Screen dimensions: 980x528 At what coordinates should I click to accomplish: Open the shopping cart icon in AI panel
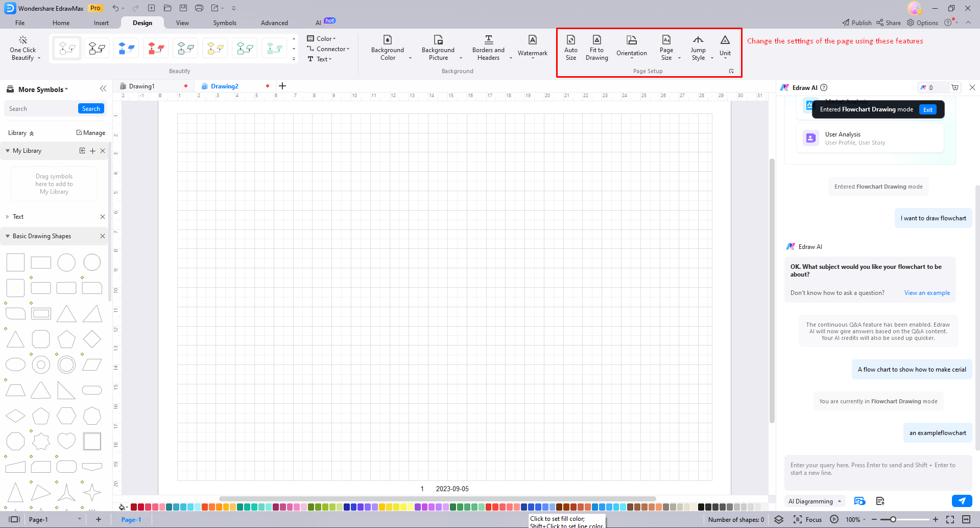[955, 87]
